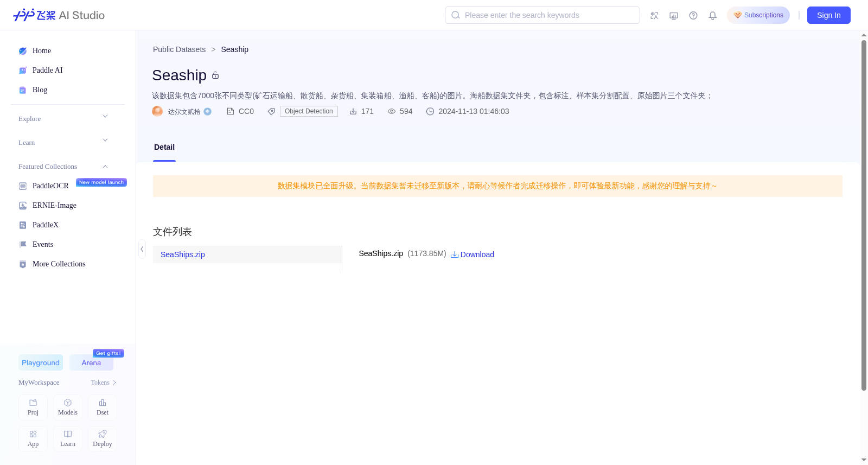Click the Get gifts! badge
The width and height of the screenshot is (868, 465).
108,353
